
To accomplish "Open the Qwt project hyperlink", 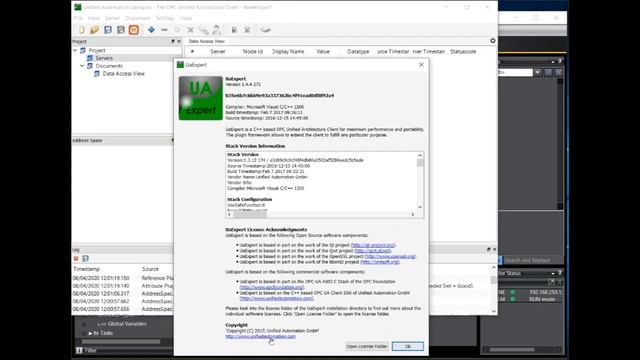I will (x=373, y=251).
